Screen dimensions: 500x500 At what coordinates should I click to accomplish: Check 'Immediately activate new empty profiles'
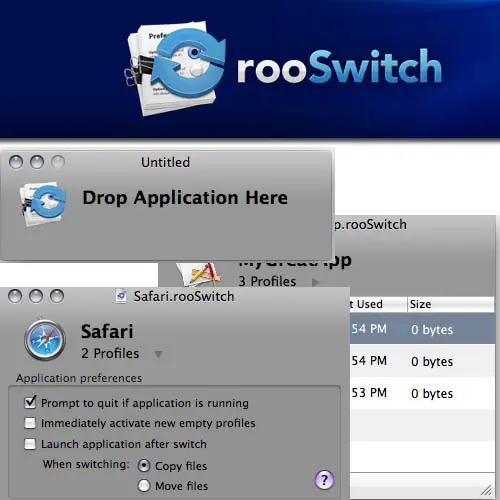[x=30, y=423]
